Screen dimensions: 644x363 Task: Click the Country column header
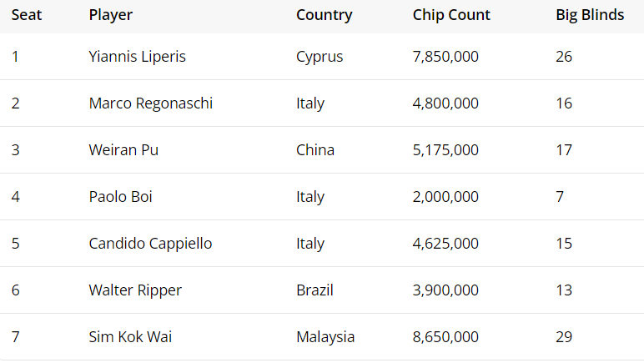point(324,15)
